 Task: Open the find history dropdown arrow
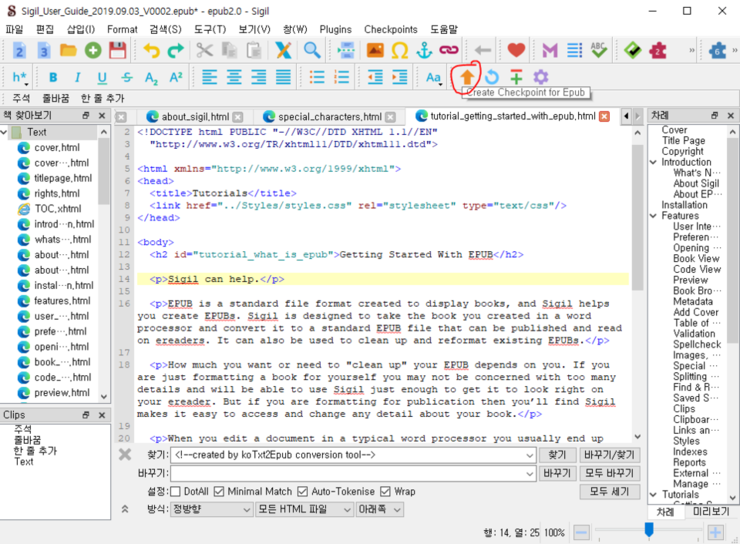click(530, 455)
